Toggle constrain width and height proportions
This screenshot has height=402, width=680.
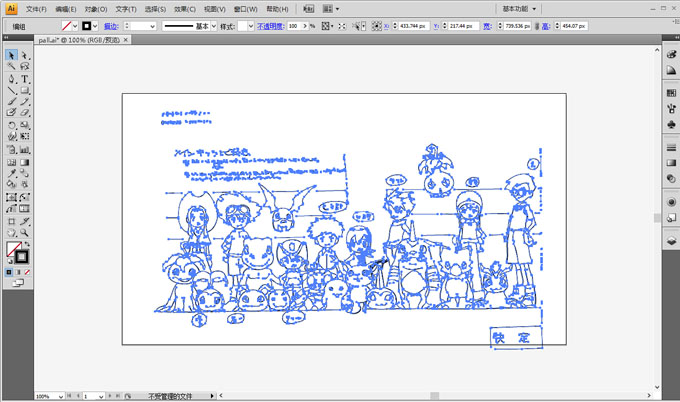point(537,26)
